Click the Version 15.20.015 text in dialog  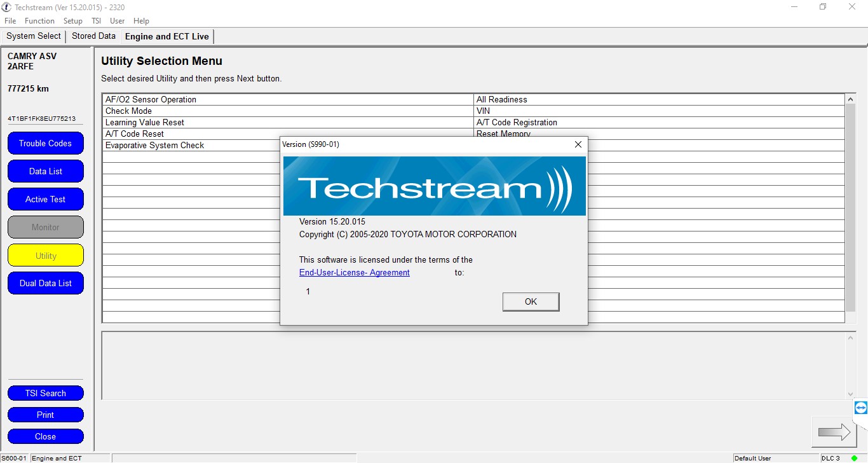(x=332, y=222)
